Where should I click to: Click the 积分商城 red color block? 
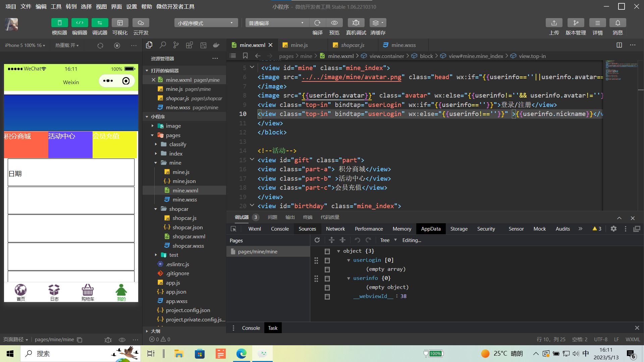tap(26, 144)
